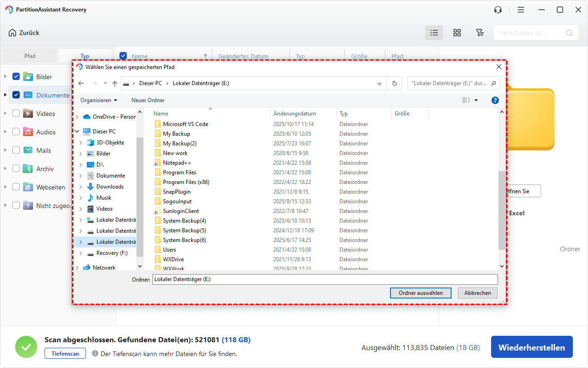Refresh the folder dialog's address bar
Viewport: 588px width, 368px height.
pos(394,83)
